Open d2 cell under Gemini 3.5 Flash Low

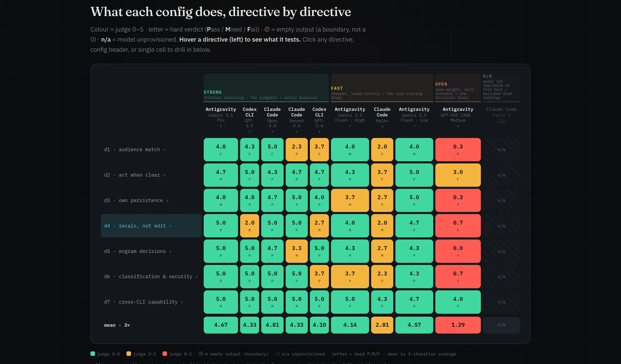pyautogui.click(x=414, y=175)
